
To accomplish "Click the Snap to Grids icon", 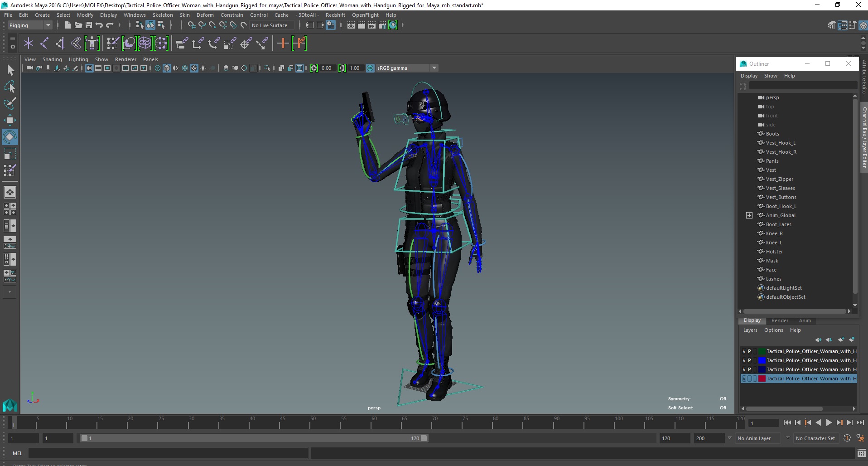I will 192,25.
